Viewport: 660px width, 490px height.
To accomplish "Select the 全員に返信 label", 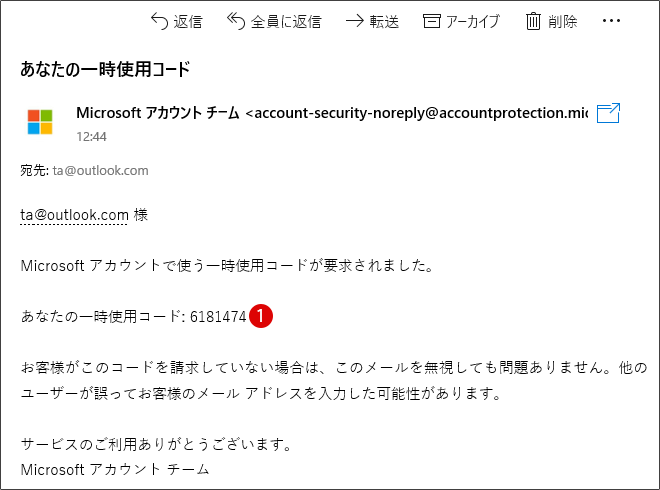I will [286, 21].
